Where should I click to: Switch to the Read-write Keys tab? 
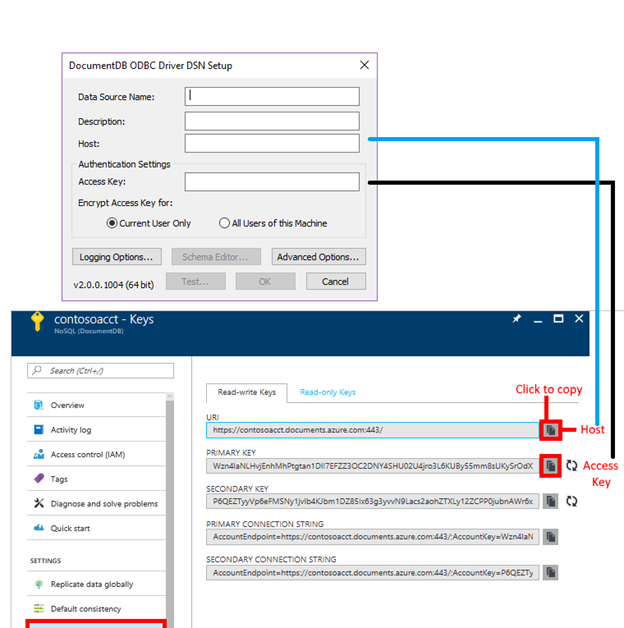(247, 392)
